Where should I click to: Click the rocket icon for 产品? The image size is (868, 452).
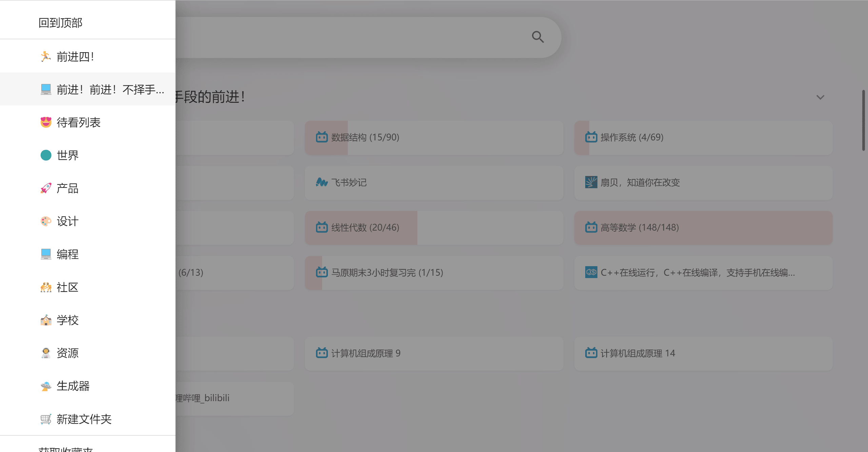[x=46, y=188]
